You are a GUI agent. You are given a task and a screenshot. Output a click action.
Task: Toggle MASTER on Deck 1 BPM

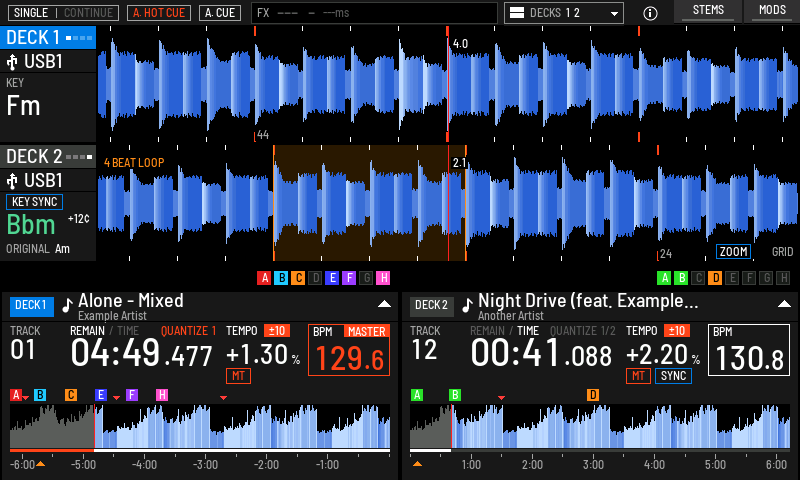[x=366, y=332]
